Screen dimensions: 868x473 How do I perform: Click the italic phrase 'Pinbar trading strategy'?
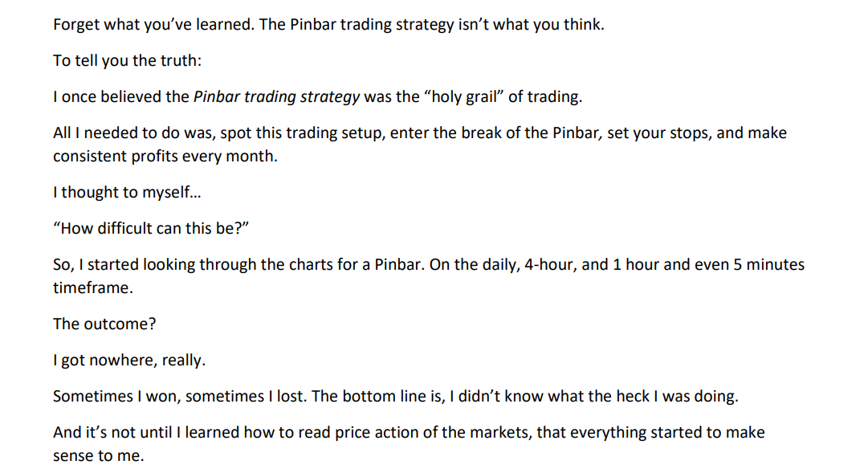coord(276,97)
